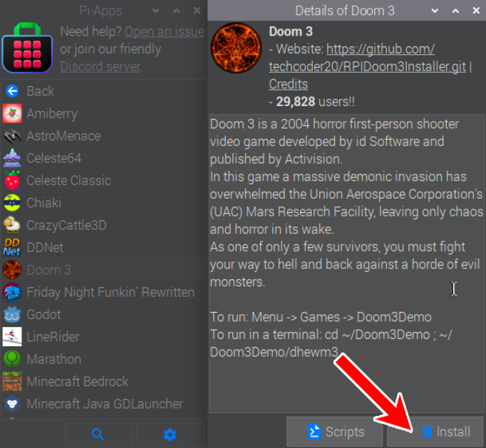The width and height of the screenshot is (486, 448).
Task: Click the magnifying glass search button
Action: pyautogui.click(x=98, y=434)
